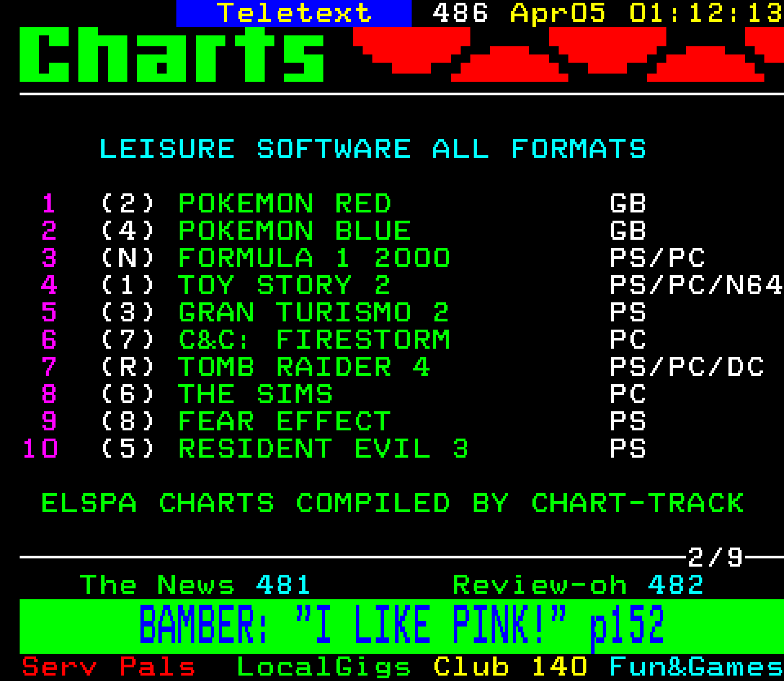Click previous position (1) of Toy Story 2
The width and height of the screenshot is (784, 681).
[128, 285]
